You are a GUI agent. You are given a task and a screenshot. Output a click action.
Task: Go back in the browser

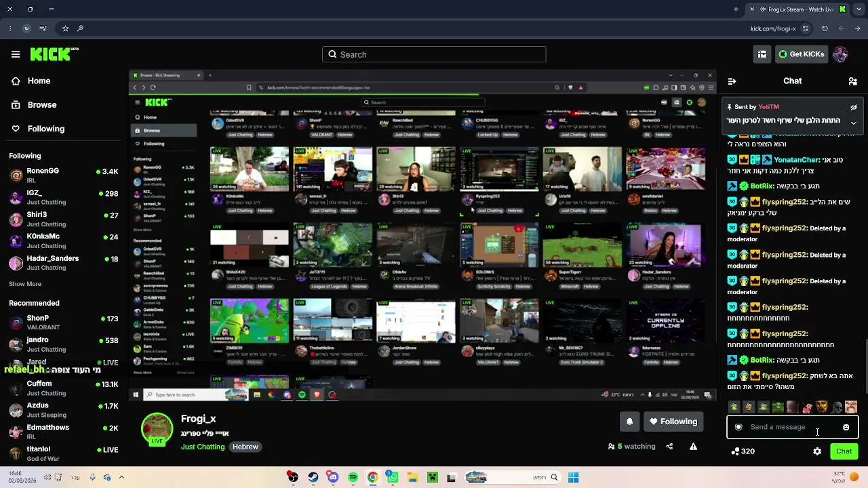point(842,28)
